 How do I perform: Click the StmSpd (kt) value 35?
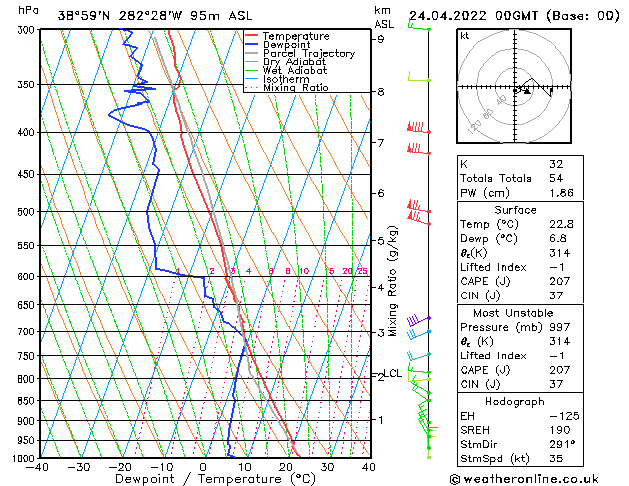coord(556,458)
